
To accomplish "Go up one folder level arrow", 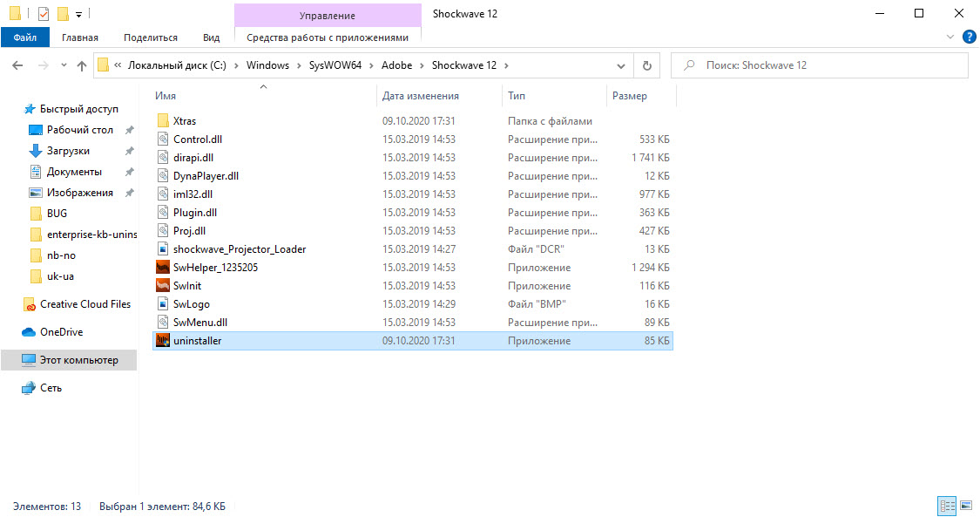I will (x=81, y=65).
